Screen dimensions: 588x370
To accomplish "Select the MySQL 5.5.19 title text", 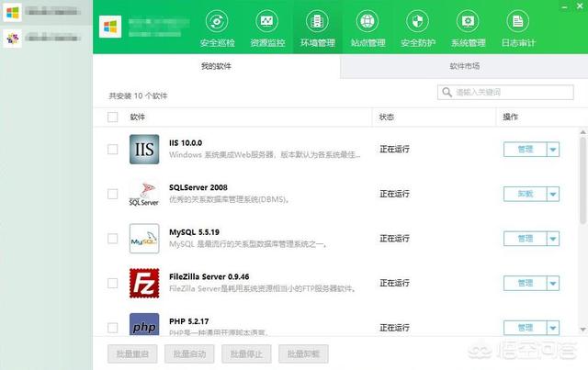I will 194,232.
